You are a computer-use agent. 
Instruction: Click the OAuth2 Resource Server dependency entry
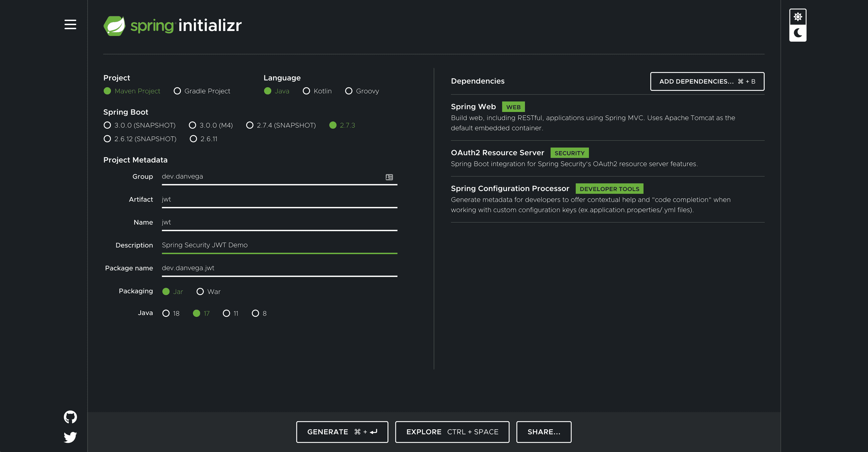(497, 153)
